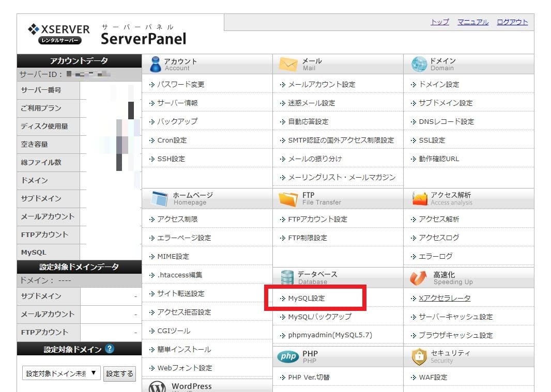The image size is (551, 392).
Task: Open the MySQL設定 link
Action: click(307, 298)
